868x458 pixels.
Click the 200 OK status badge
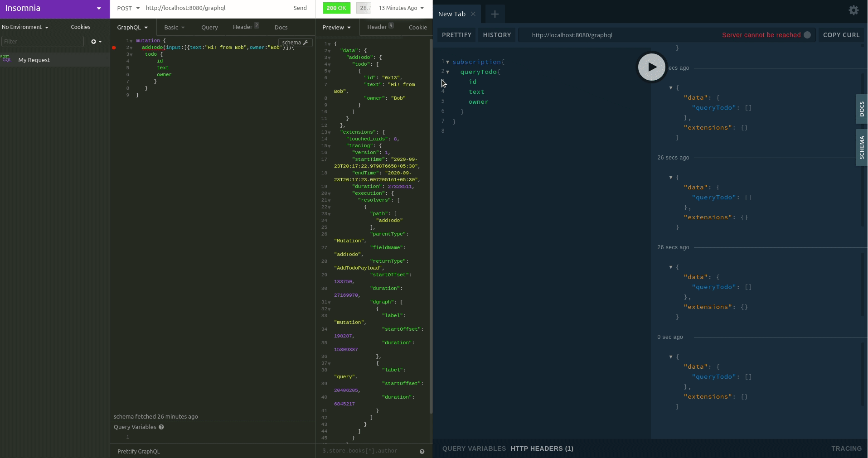tap(336, 8)
